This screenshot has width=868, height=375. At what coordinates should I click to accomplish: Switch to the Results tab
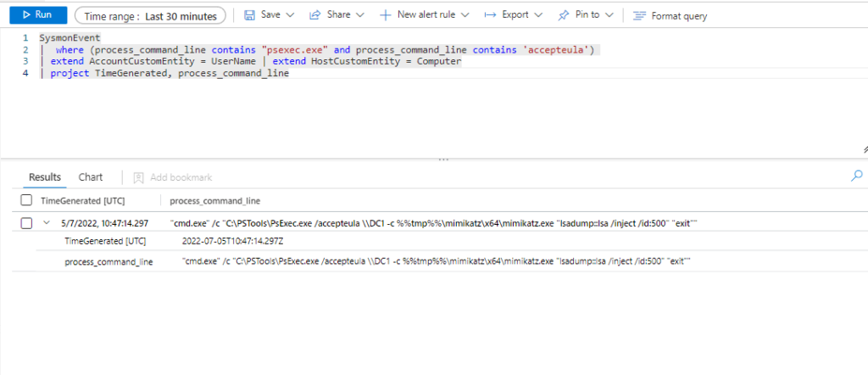pos(45,177)
